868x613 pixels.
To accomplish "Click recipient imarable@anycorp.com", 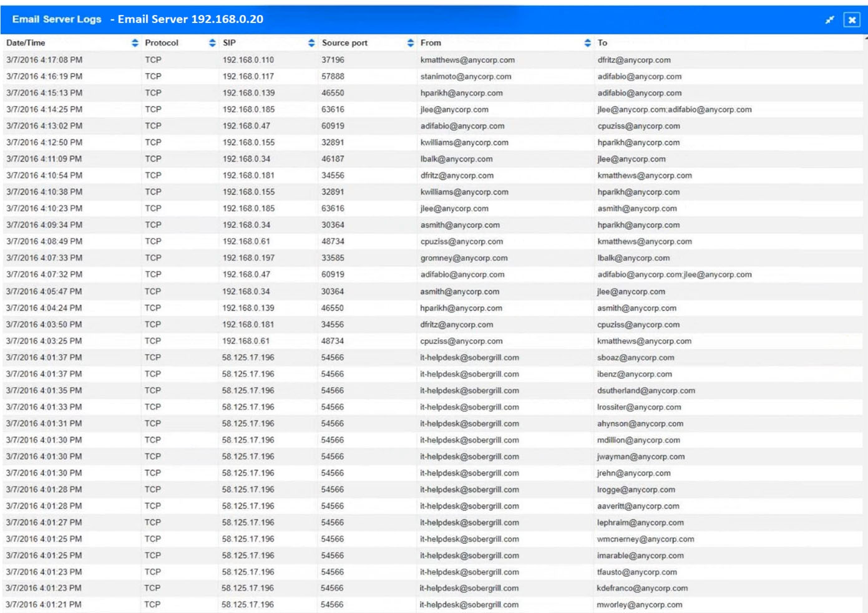I will tap(640, 556).
